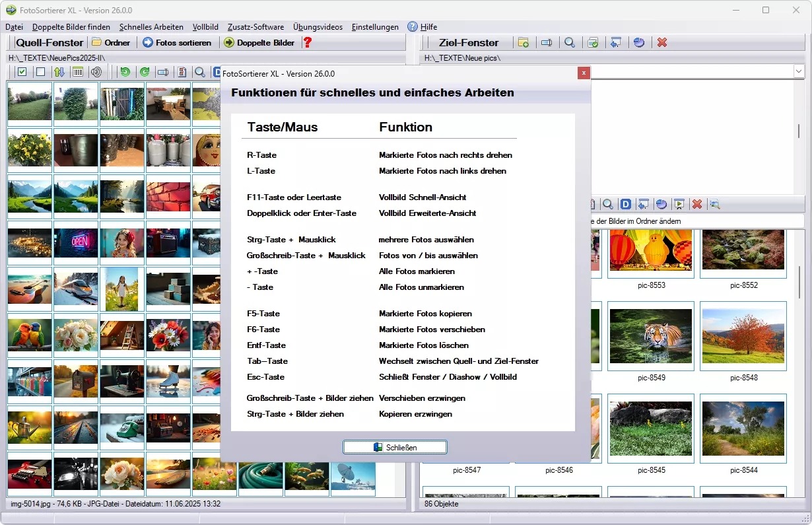Expand the Ziel-Fenster folder path dropdown

pyautogui.click(x=799, y=71)
